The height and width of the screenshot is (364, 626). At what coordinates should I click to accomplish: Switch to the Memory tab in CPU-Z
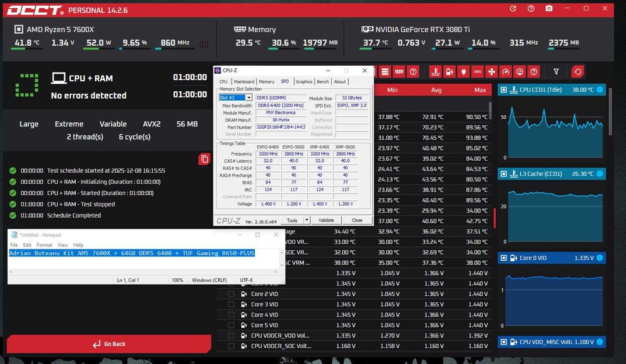(266, 82)
